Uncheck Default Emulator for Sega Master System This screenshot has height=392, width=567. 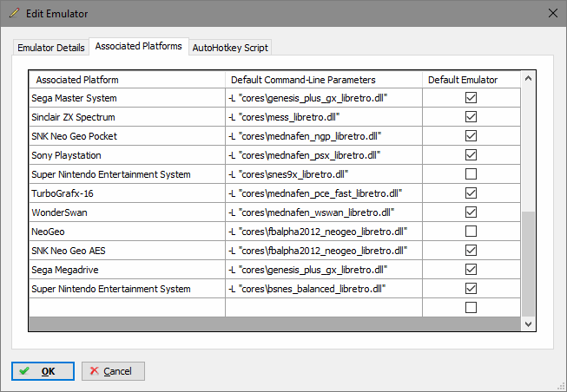471,98
